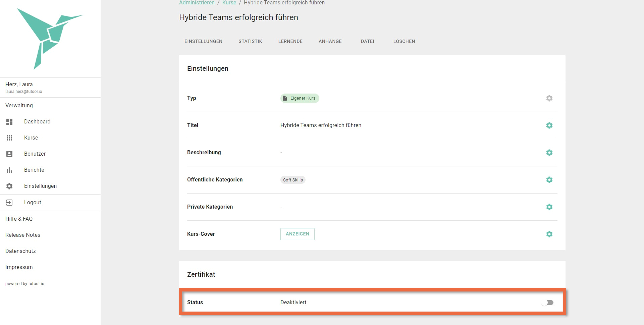Switch to the Statistik tab
This screenshot has width=644, height=325.
point(250,41)
